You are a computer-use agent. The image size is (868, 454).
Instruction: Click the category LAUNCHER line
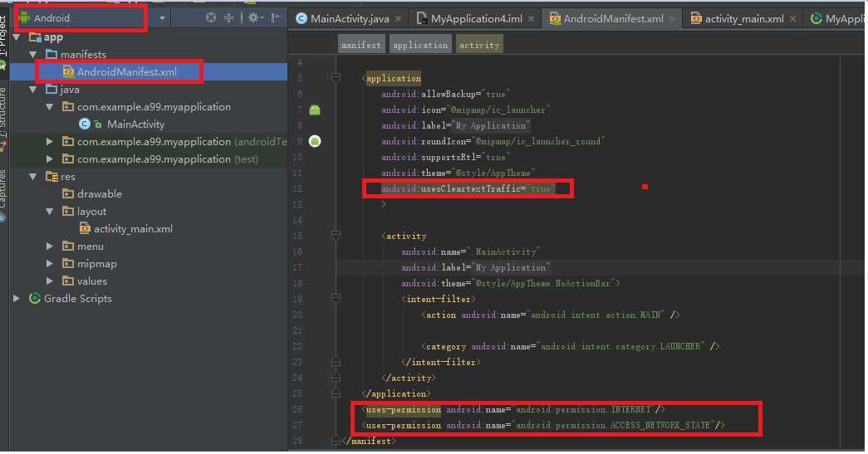tap(570, 346)
